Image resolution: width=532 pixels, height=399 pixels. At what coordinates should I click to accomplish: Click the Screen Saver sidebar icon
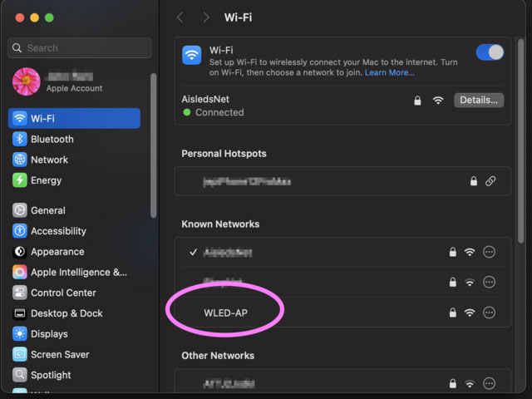click(20, 355)
